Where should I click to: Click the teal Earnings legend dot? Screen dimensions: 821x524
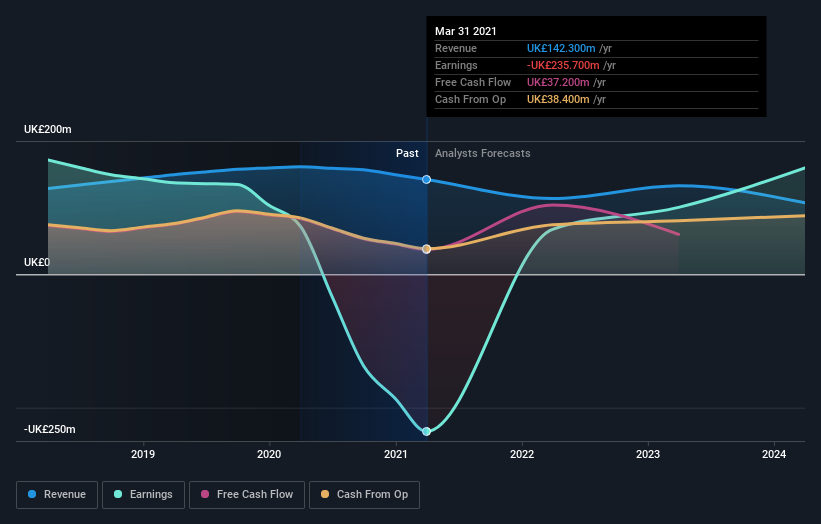118,494
